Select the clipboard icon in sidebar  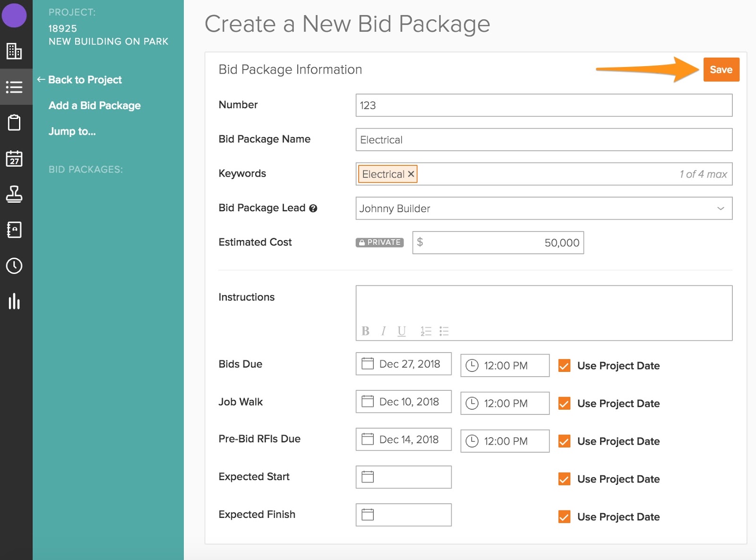[x=14, y=123]
